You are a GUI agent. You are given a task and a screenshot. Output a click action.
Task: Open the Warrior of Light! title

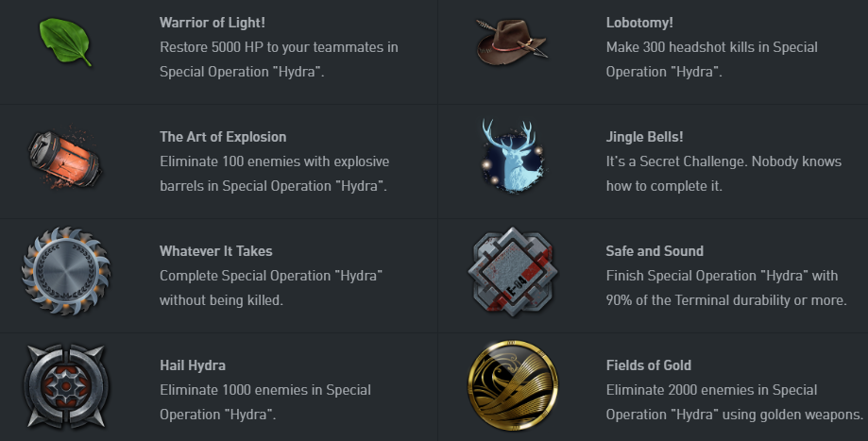click(213, 23)
